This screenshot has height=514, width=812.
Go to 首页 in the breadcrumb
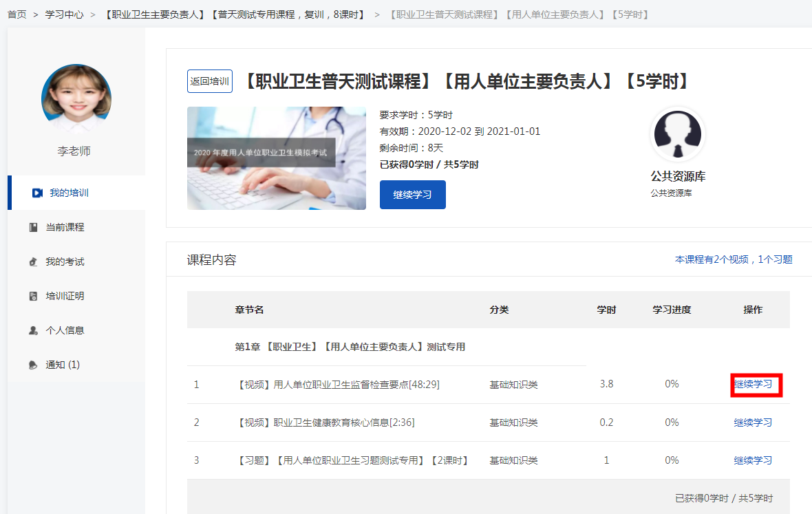17,14
